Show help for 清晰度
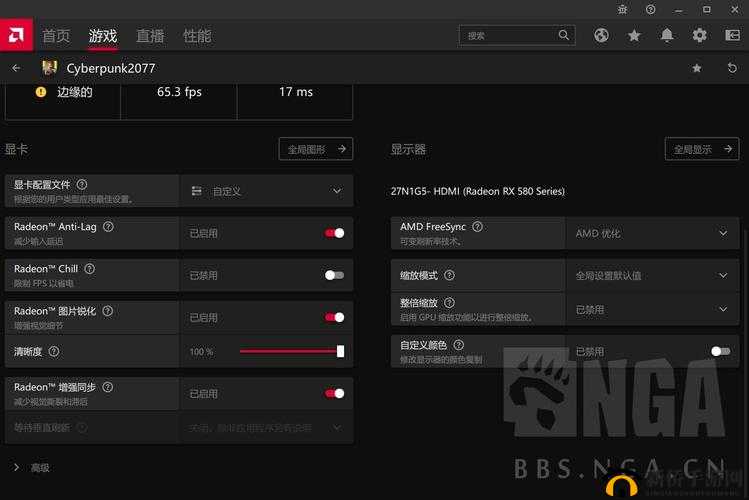 pos(54,351)
